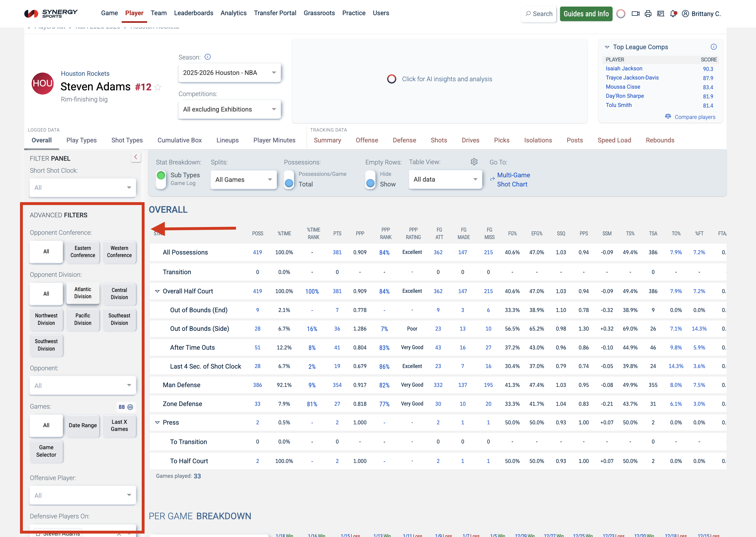This screenshot has width=756, height=537.
Task: Favorite Steven Adams with the star icon
Action: 158,87
